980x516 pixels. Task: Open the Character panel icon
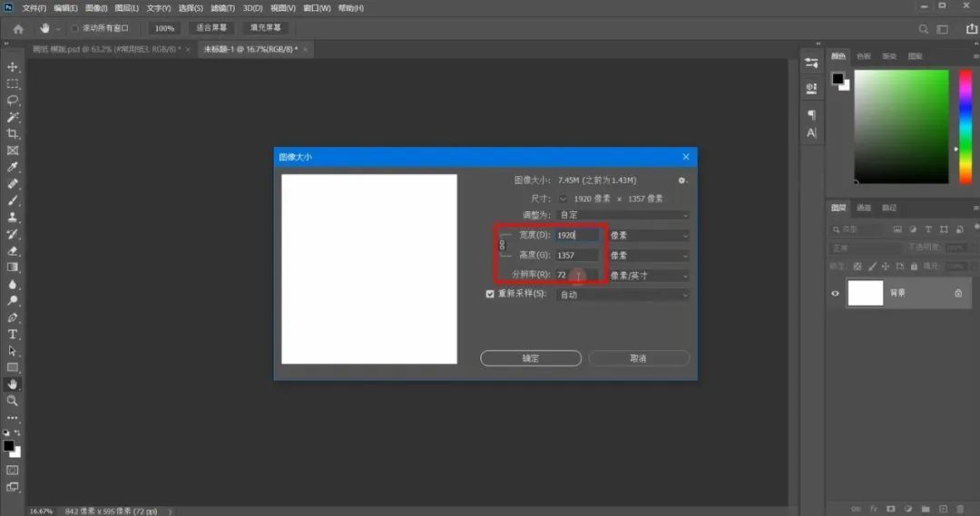click(x=811, y=132)
